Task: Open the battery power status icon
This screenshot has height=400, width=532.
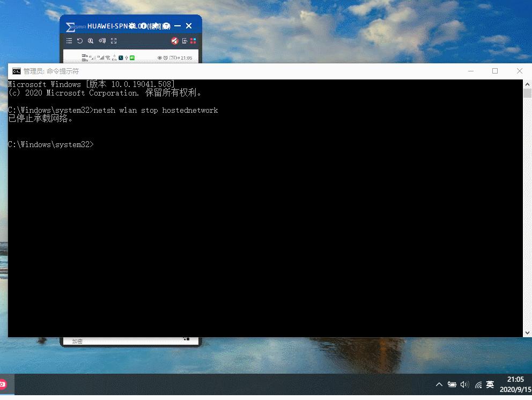Action: [452, 384]
